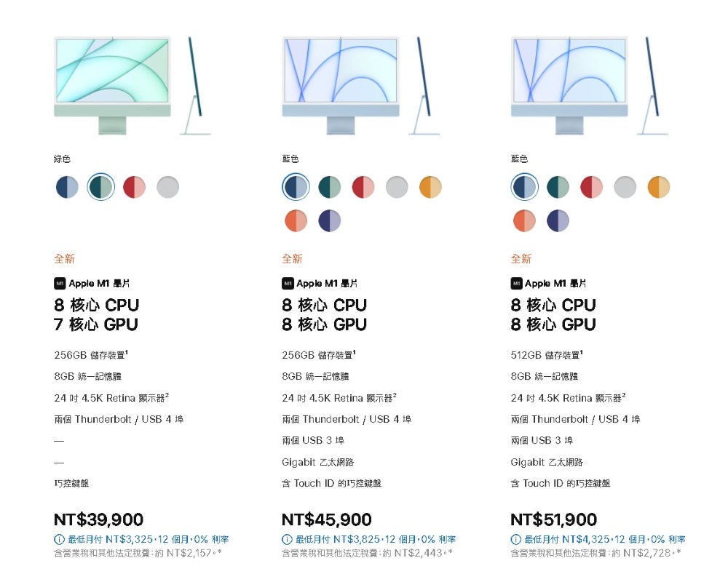Image resolution: width=728 pixels, height=574 pixels.
Task: Click the green iMac product image
Action: point(132,86)
